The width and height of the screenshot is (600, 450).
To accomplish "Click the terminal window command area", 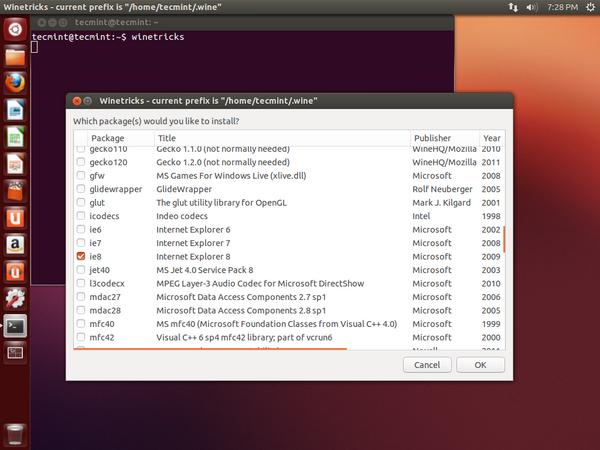I will tap(242, 61).
